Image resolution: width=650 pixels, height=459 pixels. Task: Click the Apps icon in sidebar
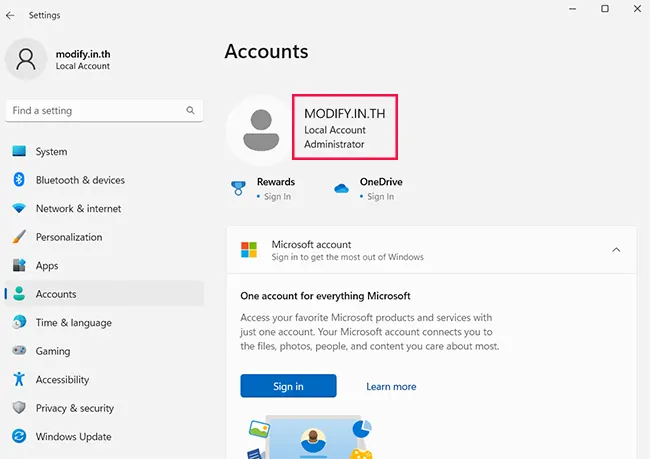[18, 266]
